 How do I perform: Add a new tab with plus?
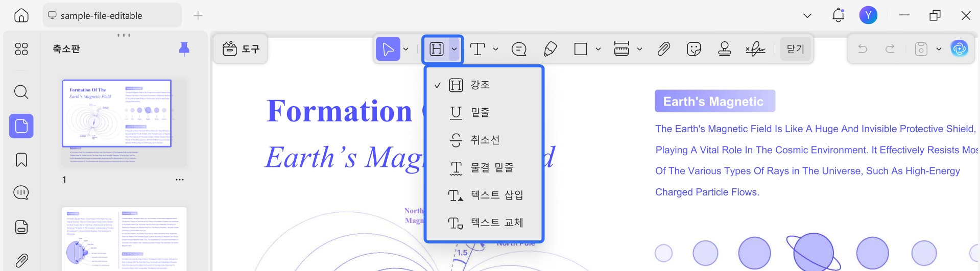pyautogui.click(x=198, y=16)
